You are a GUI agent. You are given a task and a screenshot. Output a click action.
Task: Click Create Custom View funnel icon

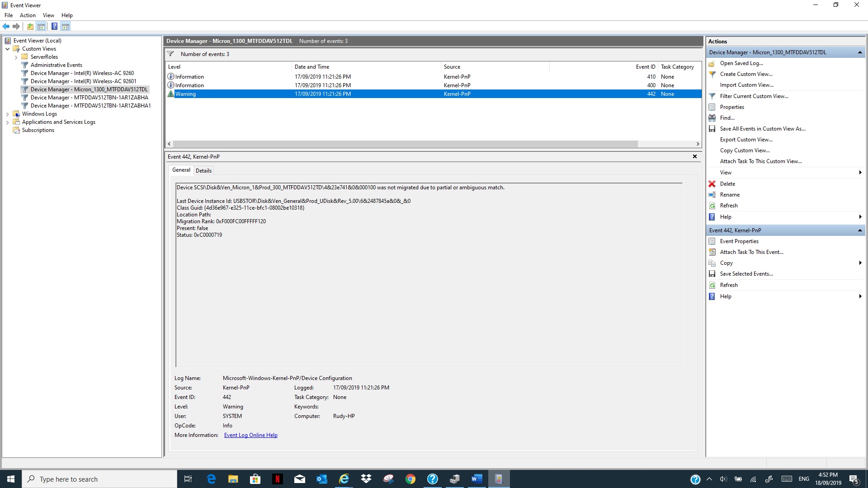[x=712, y=74]
